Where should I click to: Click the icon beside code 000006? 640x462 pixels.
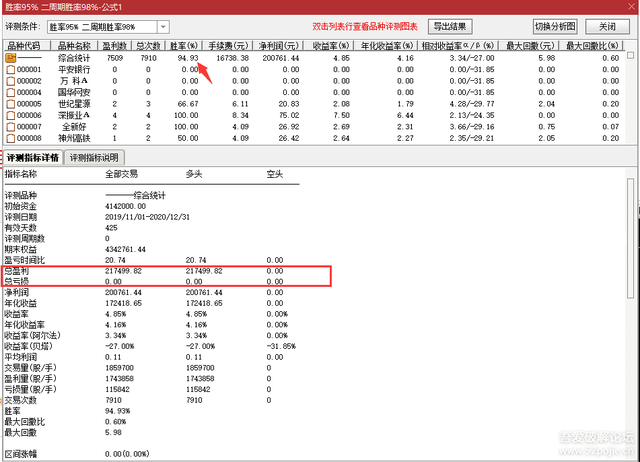click(11, 116)
